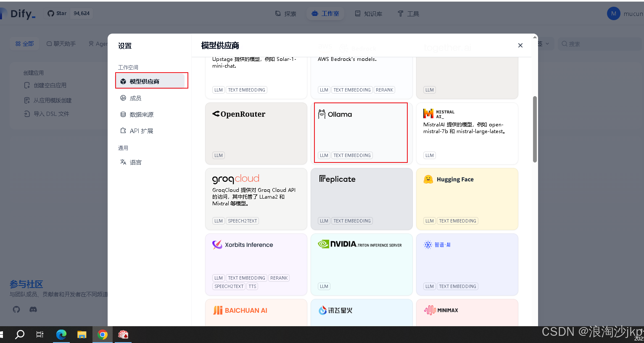Image resolution: width=644 pixels, height=343 pixels.
Task: Click the settings dialog vertical scrollbar
Action: click(535, 129)
